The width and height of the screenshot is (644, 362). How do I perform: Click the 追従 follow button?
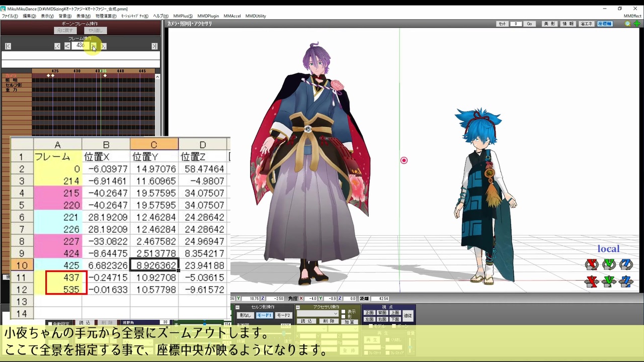(408, 316)
